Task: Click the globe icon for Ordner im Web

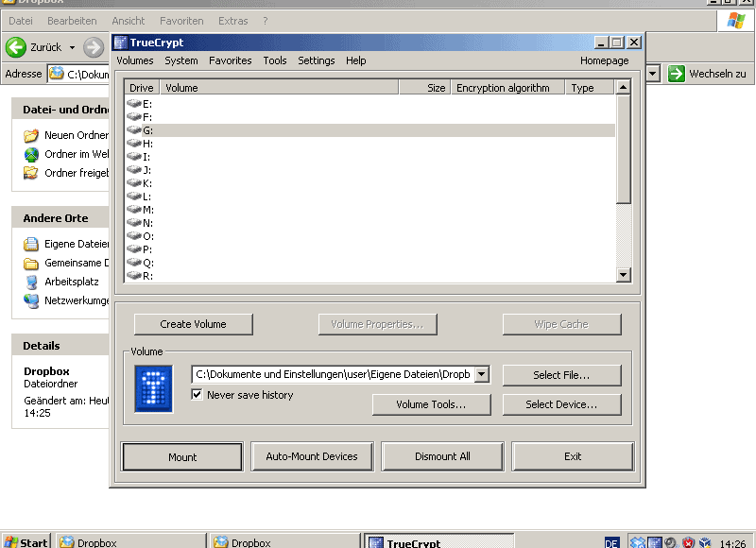Action: 31,154
